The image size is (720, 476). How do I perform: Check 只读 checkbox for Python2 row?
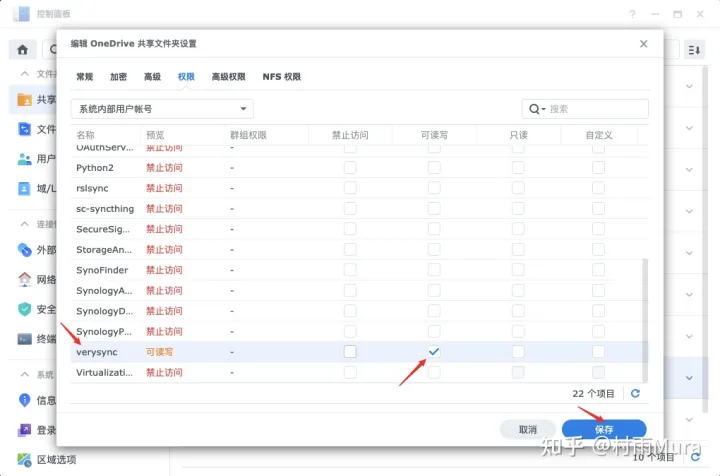[518, 168]
